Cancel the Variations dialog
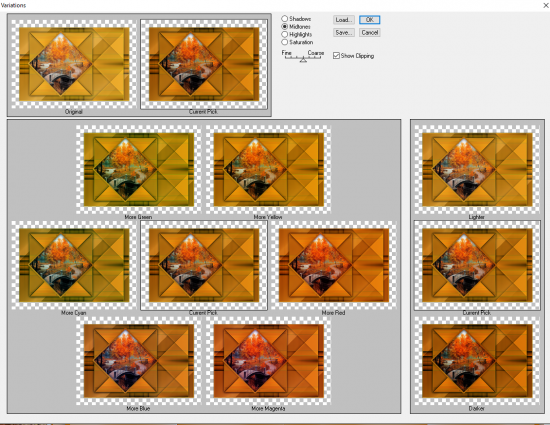 [x=369, y=33]
